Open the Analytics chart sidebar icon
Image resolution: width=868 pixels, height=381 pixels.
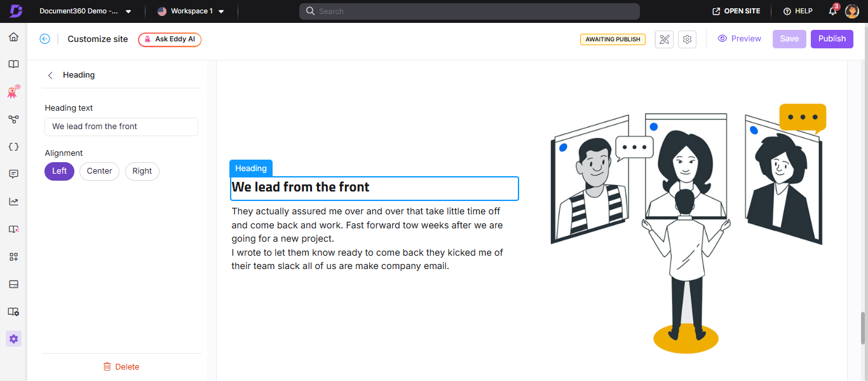13,202
